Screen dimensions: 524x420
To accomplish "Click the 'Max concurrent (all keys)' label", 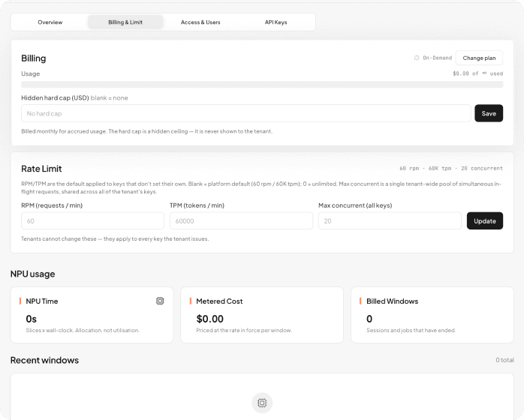I will point(355,205).
